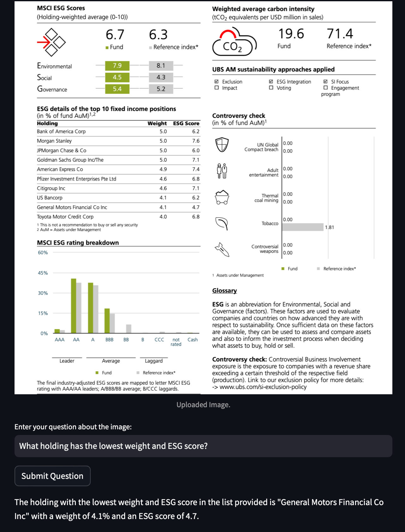Toggle the Exclusion checkbox

217,82
